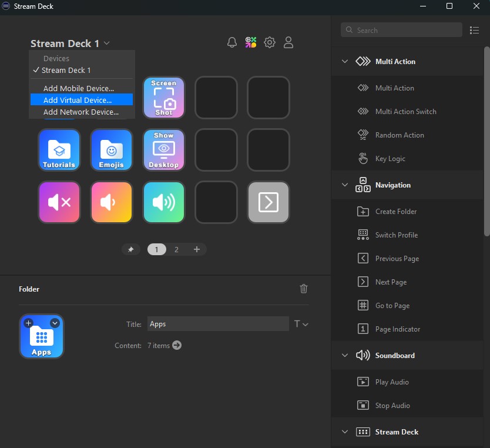Viewport: 490px width, 448px height.
Task: Open preferences with the gear icon
Action: (270, 42)
